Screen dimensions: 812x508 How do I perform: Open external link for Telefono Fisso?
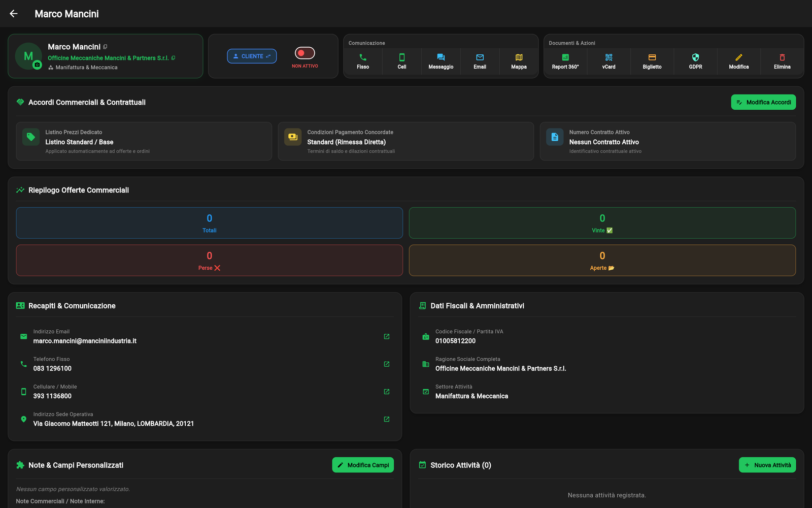(x=387, y=364)
